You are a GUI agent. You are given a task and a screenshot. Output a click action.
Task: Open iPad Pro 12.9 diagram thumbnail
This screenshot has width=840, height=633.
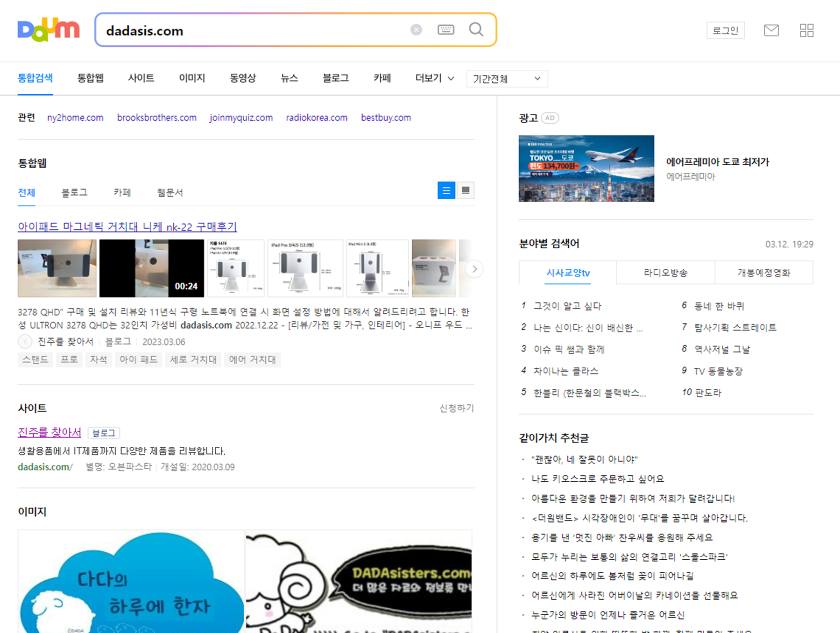(x=305, y=268)
